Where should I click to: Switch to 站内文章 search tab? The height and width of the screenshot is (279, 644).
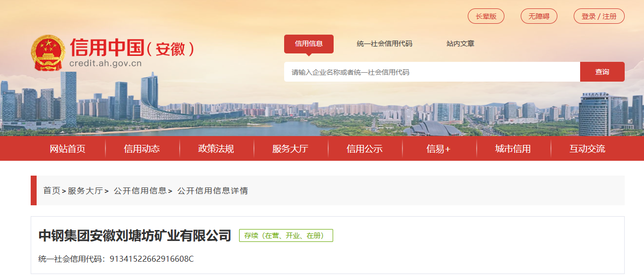(x=460, y=44)
